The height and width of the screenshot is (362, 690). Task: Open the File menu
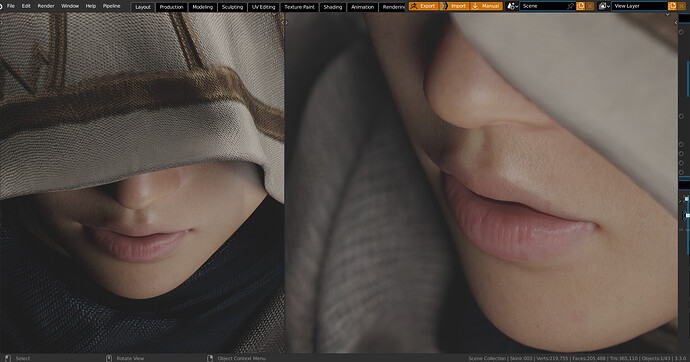click(11, 6)
